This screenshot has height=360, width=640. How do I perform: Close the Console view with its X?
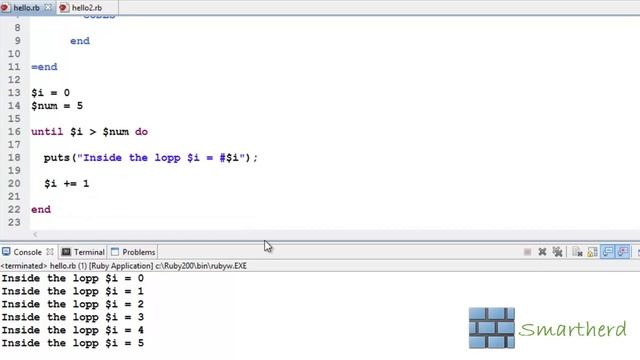pos(50,252)
